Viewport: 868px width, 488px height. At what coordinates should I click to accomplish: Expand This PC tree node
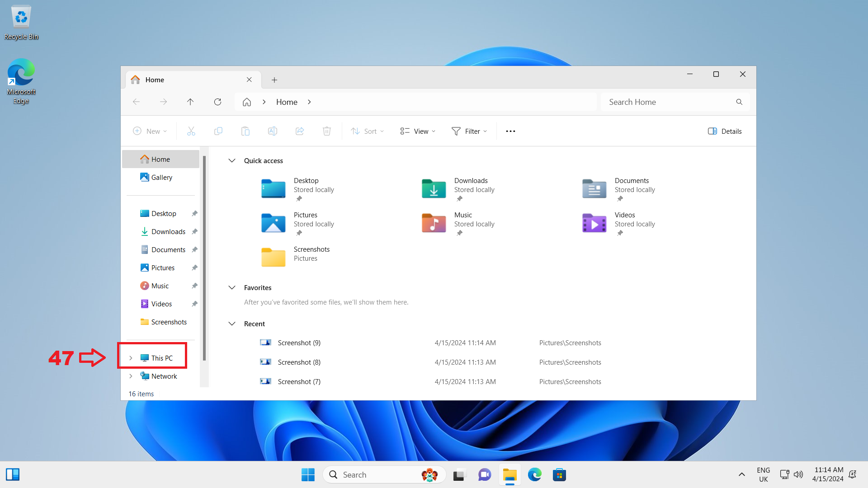click(x=131, y=358)
